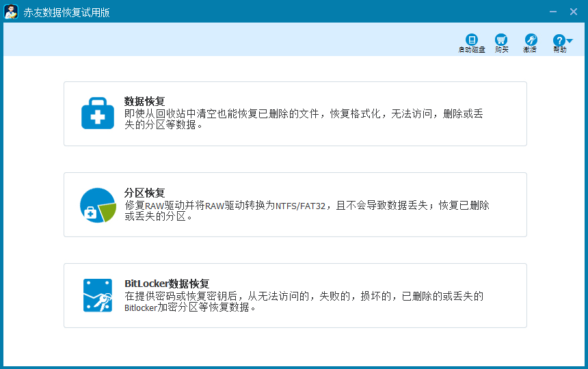
Task: Minimize the 赤友数据恢复 window
Action: [552, 12]
